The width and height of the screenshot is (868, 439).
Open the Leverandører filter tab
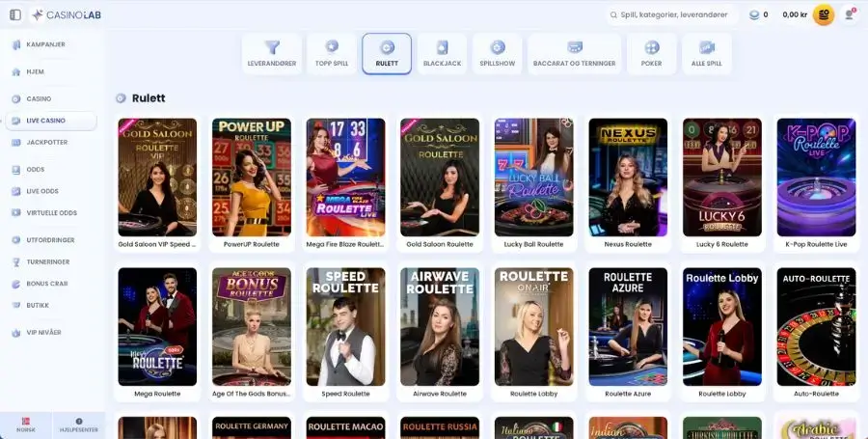[272, 54]
